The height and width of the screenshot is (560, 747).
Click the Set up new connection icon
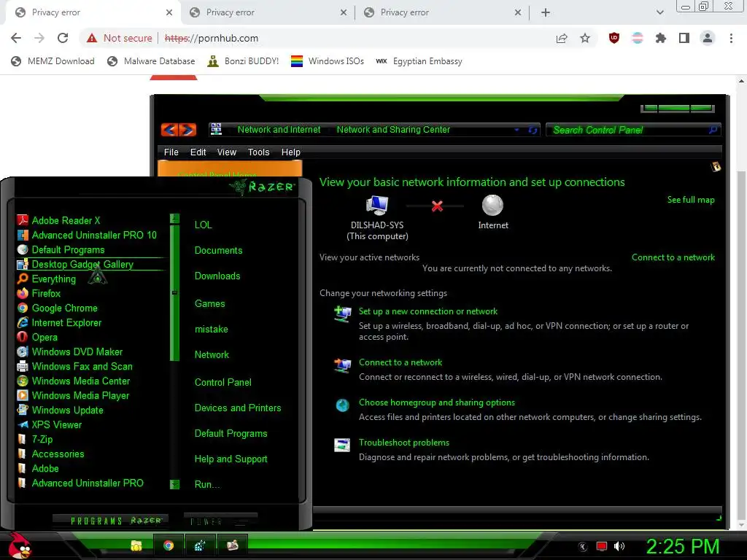(343, 314)
